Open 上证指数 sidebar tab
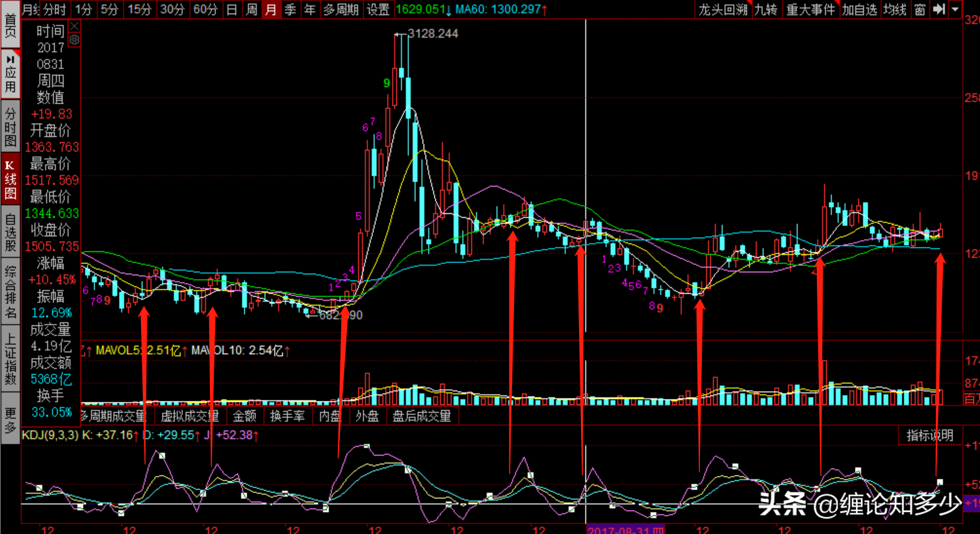The width and height of the screenshot is (980, 534). (10, 358)
